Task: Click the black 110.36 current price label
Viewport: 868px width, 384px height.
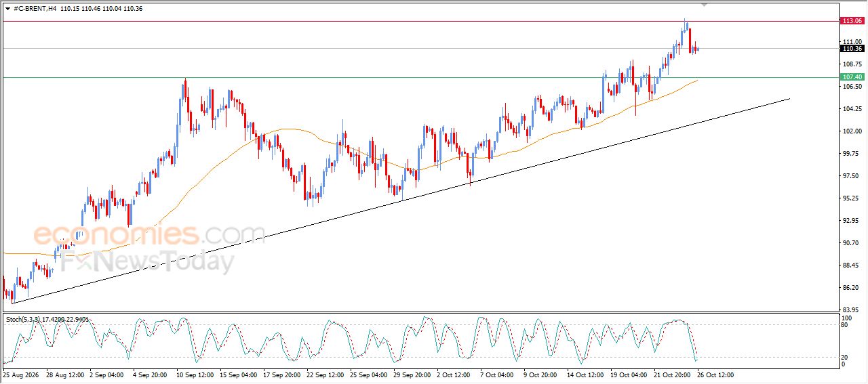Action: [x=852, y=48]
